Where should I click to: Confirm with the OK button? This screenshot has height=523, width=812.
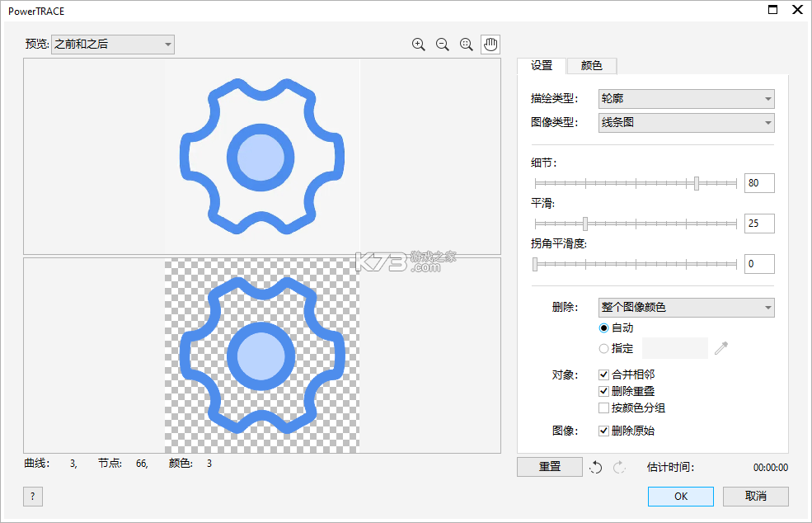680,496
